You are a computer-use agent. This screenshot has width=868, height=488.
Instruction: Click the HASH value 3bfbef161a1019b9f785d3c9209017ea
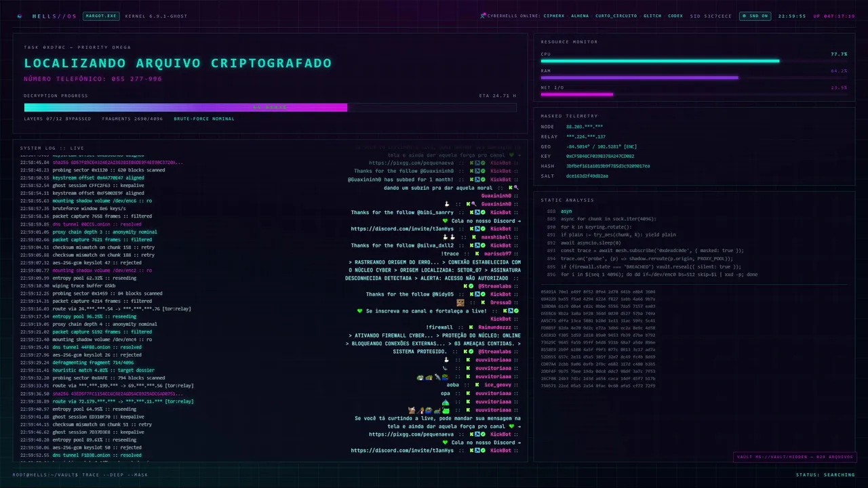click(x=608, y=165)
